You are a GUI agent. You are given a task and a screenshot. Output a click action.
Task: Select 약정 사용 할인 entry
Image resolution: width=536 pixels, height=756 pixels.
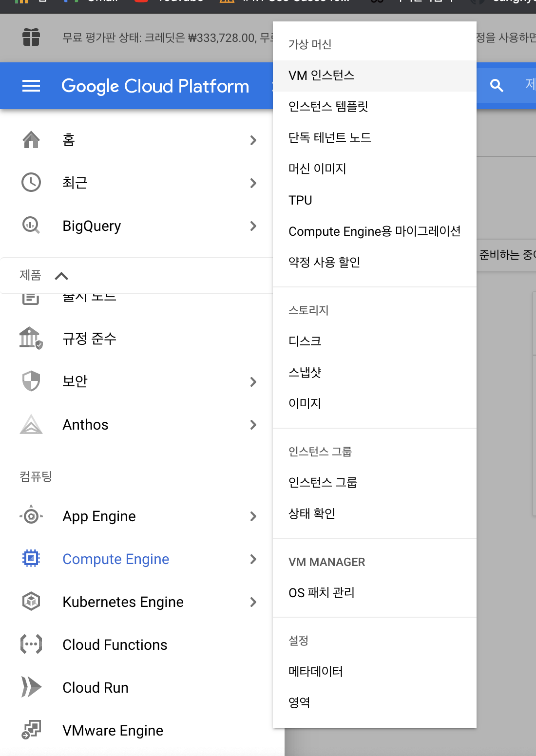(375, 262)
